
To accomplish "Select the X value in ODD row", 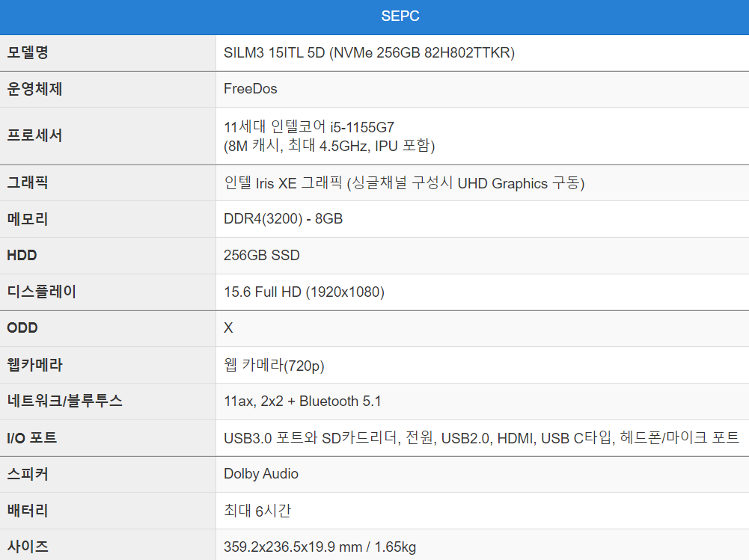I will coord(228,327).
